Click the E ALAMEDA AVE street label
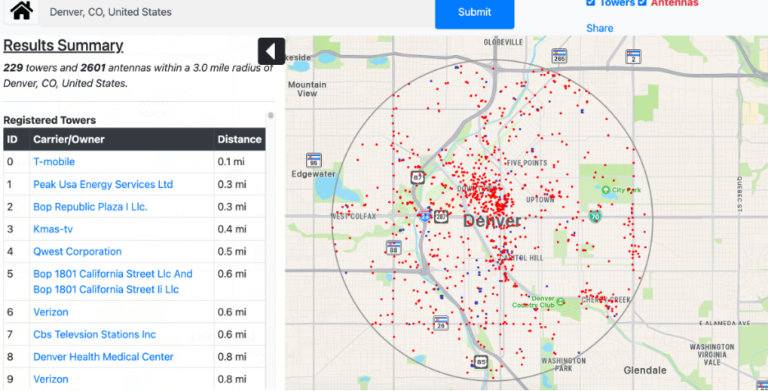The width and height of the screenshot is (768, 391). coord(724,323)
